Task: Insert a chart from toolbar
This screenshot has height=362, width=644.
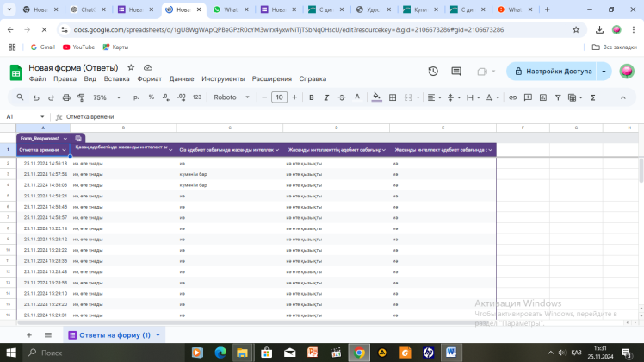Action: (x=543, y=97)
